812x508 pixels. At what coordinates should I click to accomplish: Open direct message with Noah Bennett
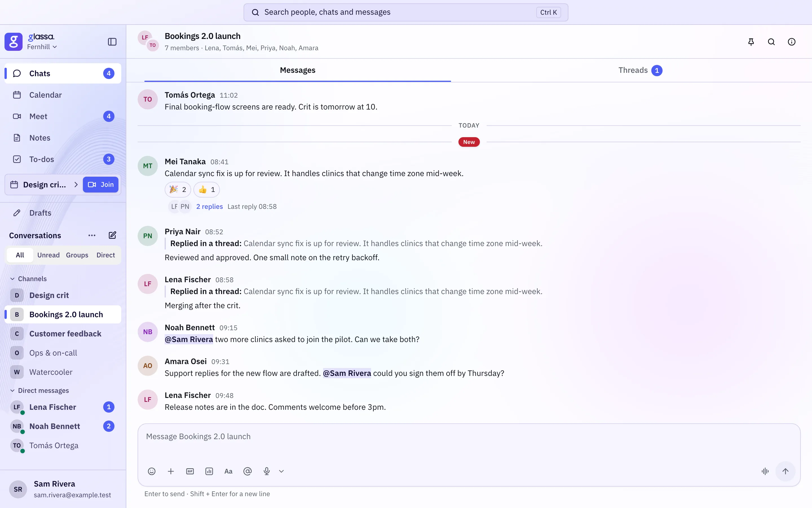pyautogui.click(x=63, y=426)
